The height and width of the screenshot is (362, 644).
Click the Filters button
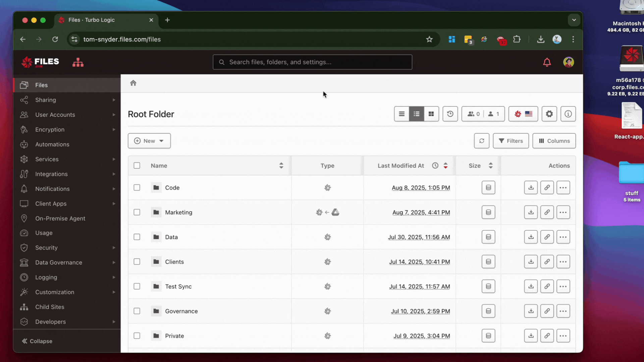[511, 141]
